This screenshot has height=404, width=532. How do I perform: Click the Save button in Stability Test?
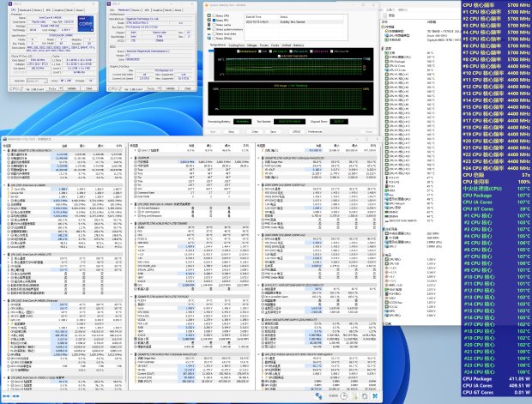coord(273,131)
